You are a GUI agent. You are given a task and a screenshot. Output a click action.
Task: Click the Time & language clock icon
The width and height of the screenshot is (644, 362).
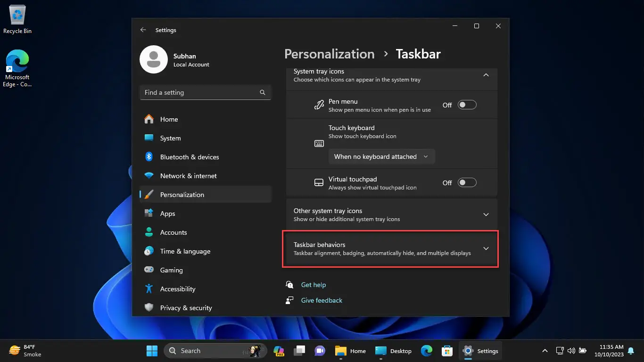[149, 251]
